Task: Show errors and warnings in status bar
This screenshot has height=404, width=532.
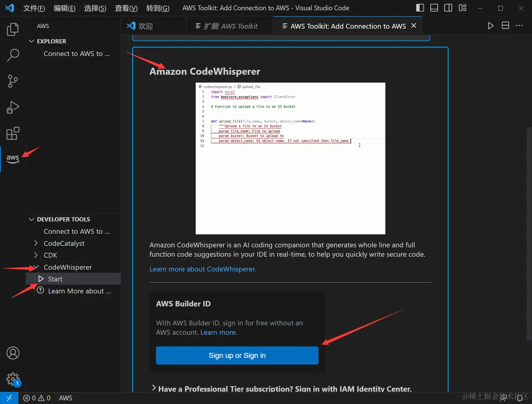Action: (37, 398)
